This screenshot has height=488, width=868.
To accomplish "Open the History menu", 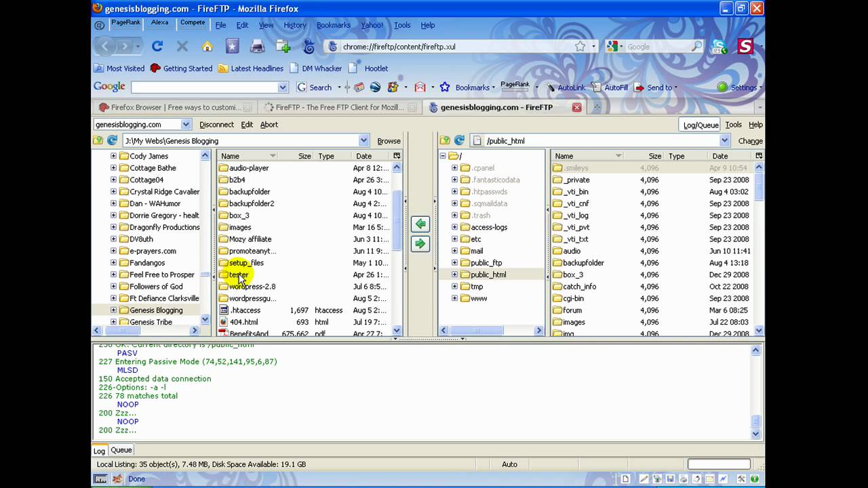I will pos(295,25).
